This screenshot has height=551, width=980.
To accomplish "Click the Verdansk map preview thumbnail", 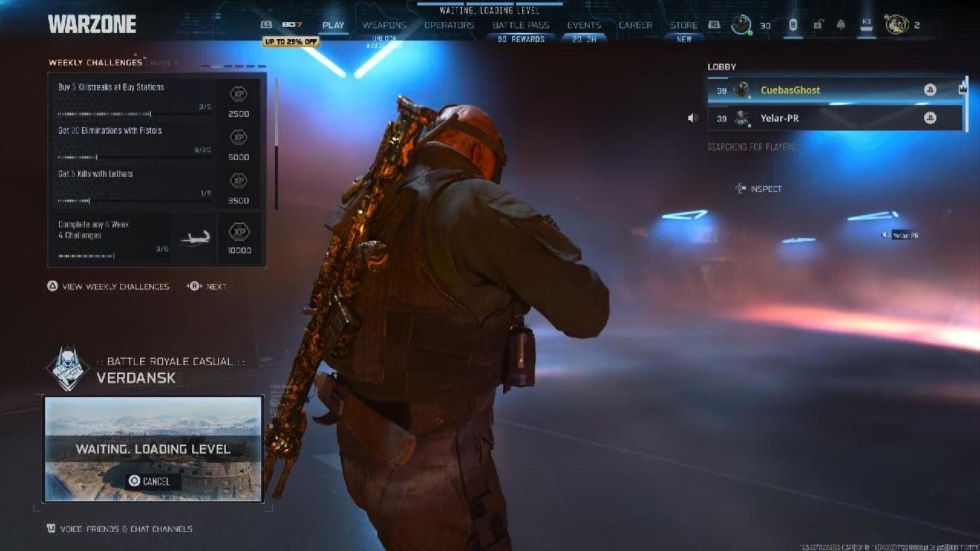I will (153, 449).
